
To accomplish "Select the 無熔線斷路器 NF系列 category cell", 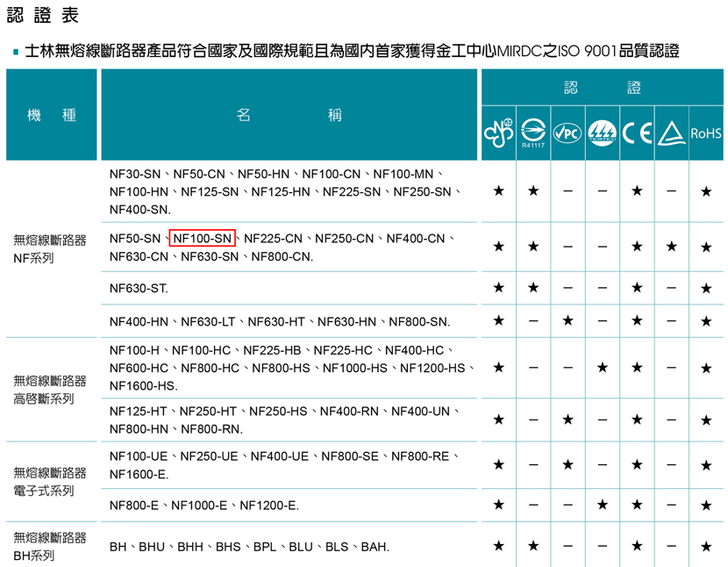I will [x=50, y=249].
